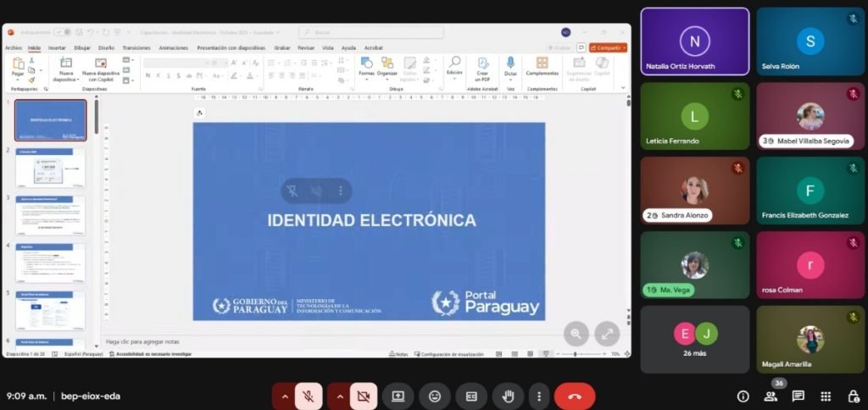Open the chat panel icon
The width and height of the screenshot is (868, 410).
click(798, 396)
